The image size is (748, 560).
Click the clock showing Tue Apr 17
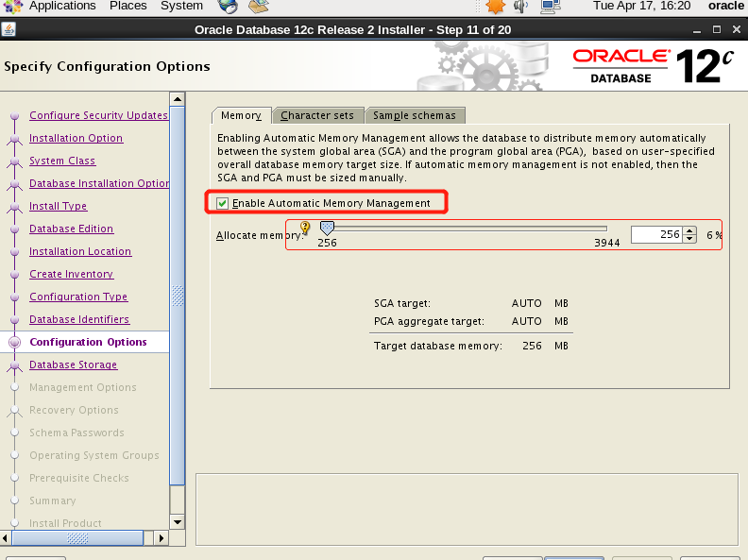point(641,6)
